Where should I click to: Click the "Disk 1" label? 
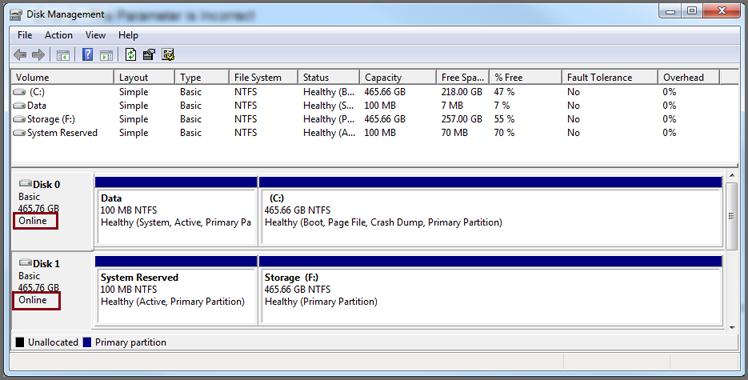(x=46, y=264)
